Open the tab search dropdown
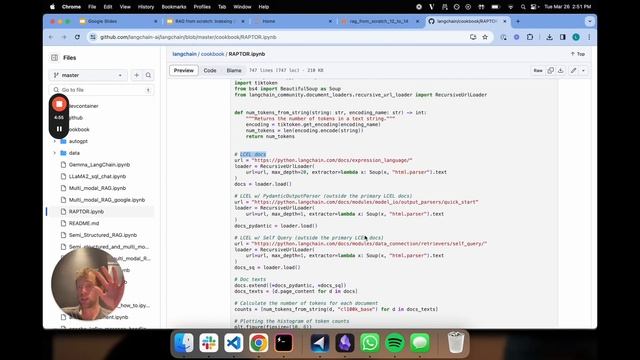 pos(589,21)
